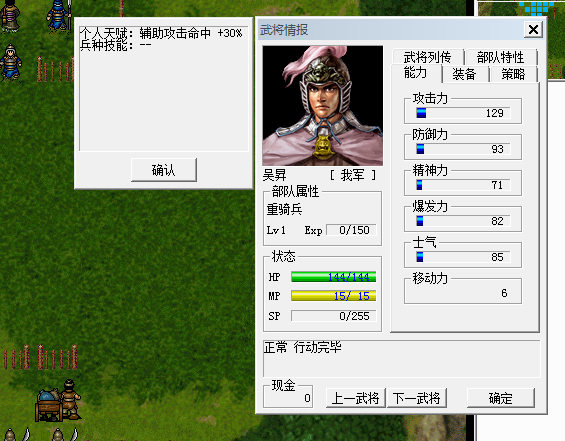Screen dimensions: 565x441
Task: Click the minimap in the top-right corner
Action: (x=521, y=40)
